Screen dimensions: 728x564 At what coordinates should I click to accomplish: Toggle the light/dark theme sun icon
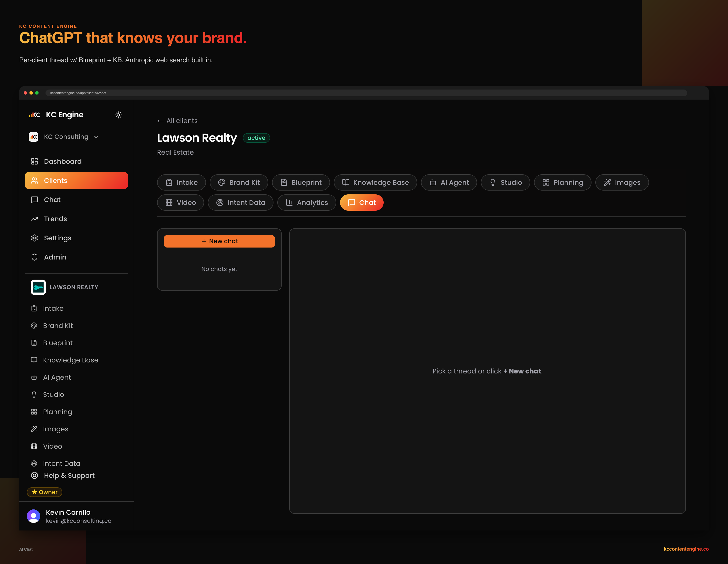118,115
